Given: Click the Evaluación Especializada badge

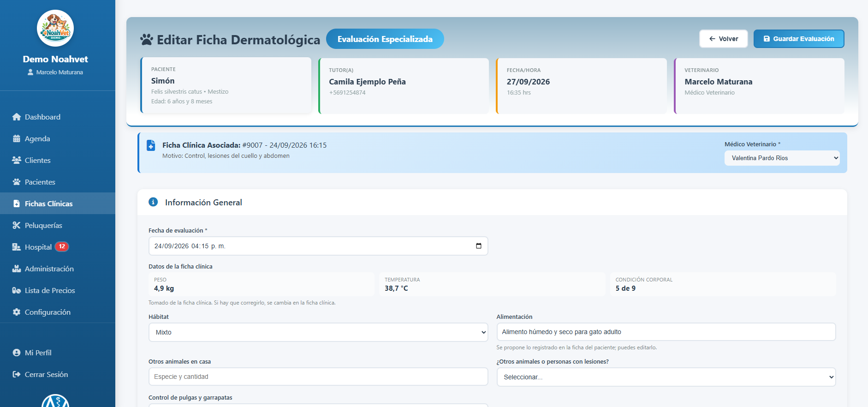Looking at the screenshot, I should tap(385, 39).
